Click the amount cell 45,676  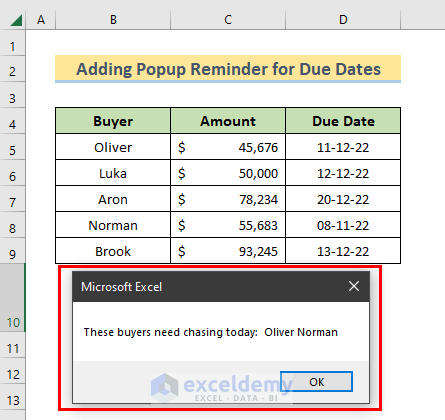pyautogui.click(x=228, y=147)
